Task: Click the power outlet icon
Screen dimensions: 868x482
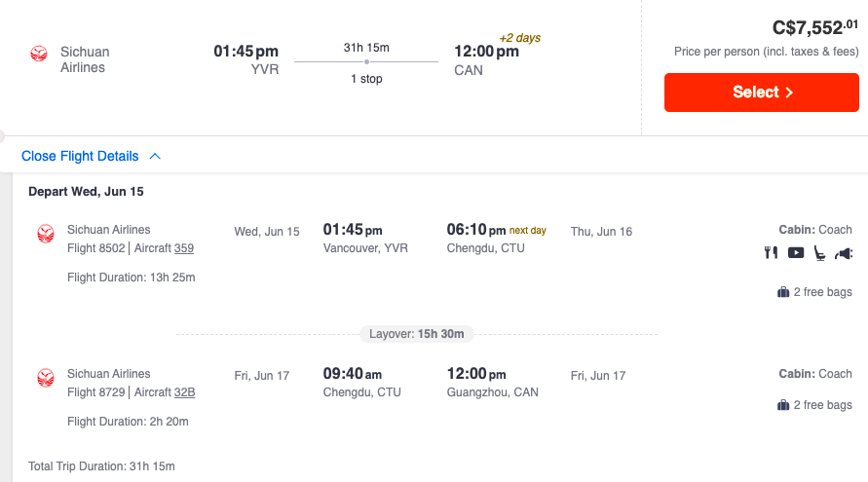Action: tap(844, 253)
